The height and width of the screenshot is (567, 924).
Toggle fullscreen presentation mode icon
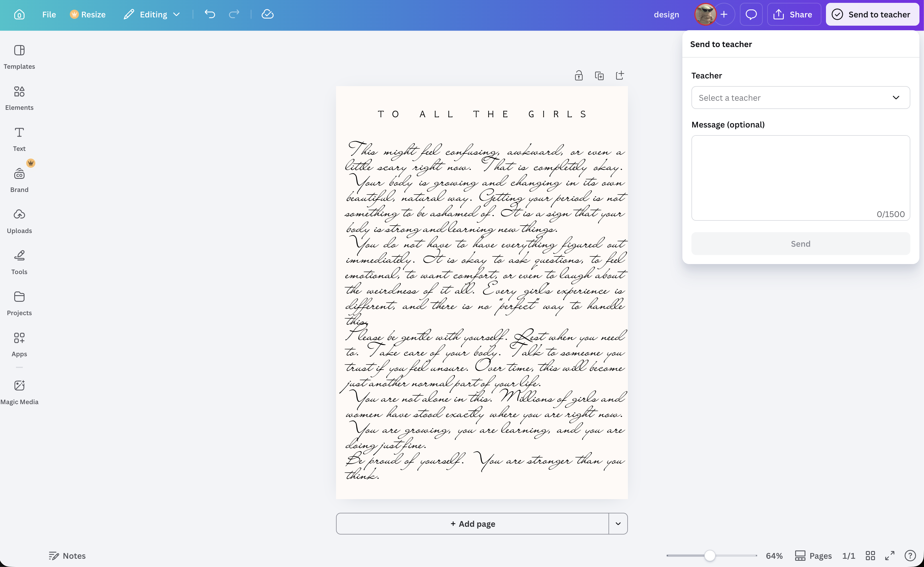(x=890, y=555)
